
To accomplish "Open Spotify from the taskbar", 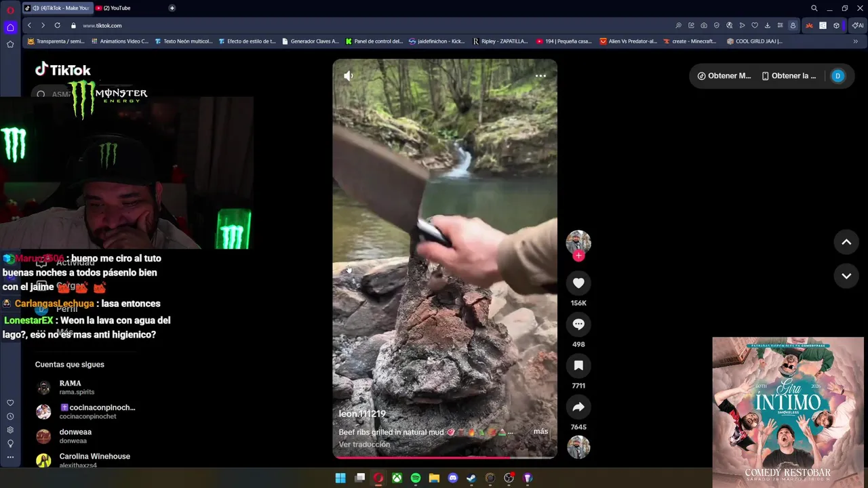I will pos(416,478).
